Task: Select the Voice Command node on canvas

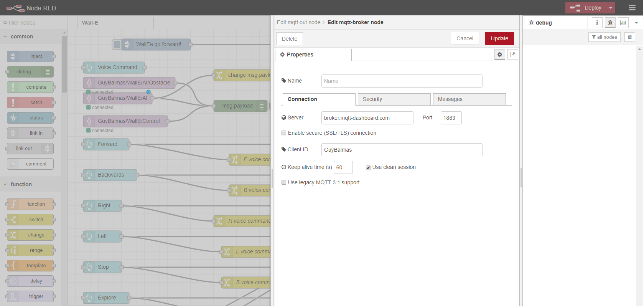Action: coord(114,68)
